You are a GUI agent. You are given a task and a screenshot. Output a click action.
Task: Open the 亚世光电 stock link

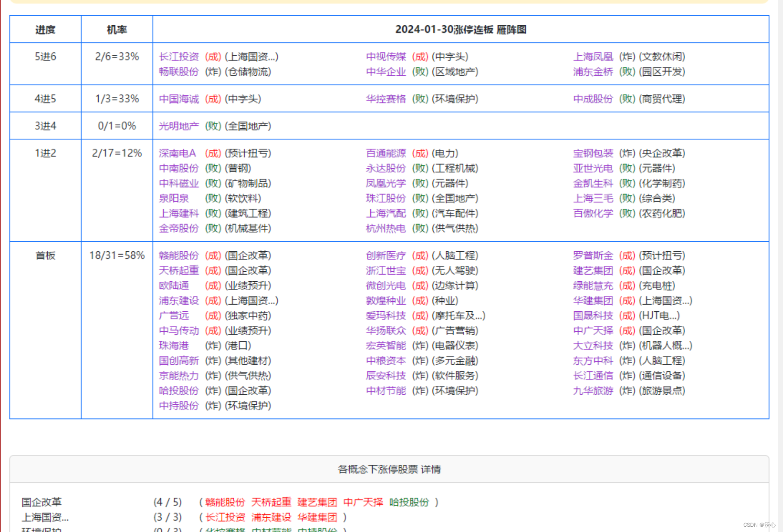(593, 168)
